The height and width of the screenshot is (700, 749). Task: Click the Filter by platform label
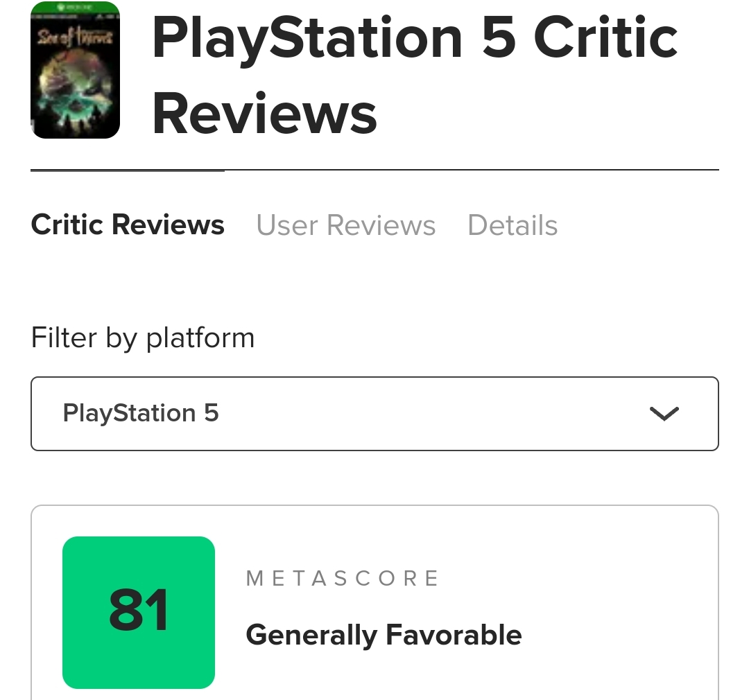click(143, 338)
